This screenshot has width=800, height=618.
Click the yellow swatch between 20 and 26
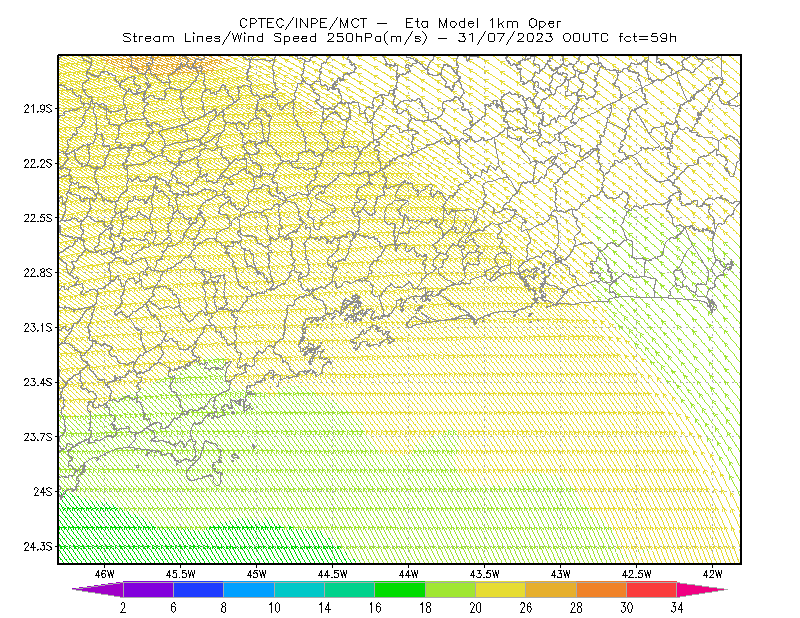[x=501, y=589]
